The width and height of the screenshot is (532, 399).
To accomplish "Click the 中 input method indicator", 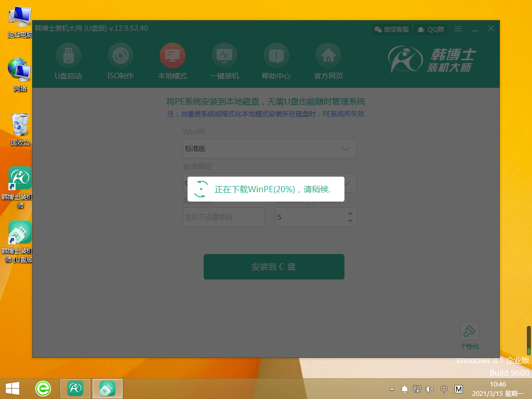I will (444, 389).
